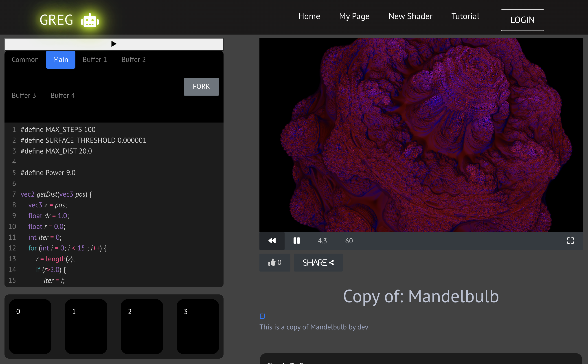Go to the Tutorial page

point(465,16)
